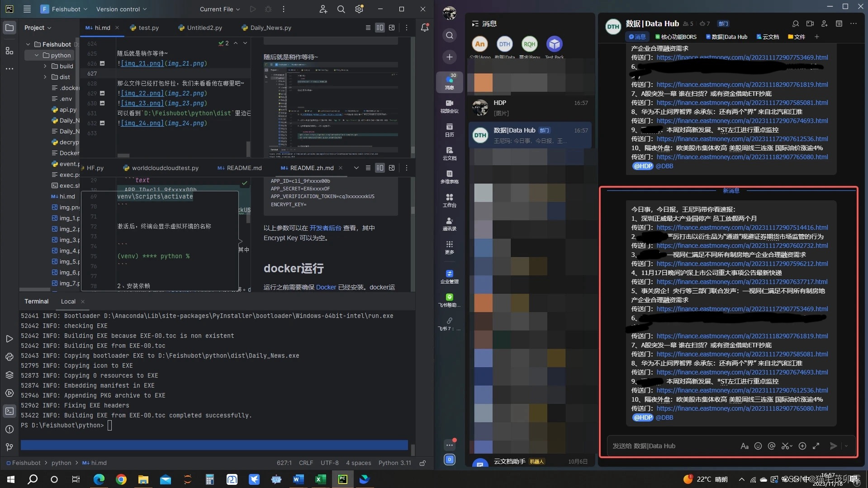868x488 pixels.
Task: Search within chat magnifier in Data Hub header
Action: click(796, 24)
